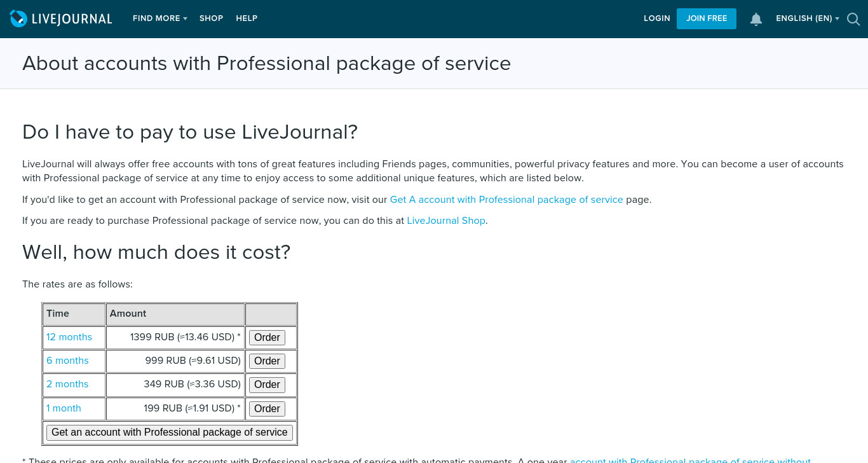The height and width of the screenshot is (463, 868).
Task: Open the search magnifier icon
Action: click(853, 19)
